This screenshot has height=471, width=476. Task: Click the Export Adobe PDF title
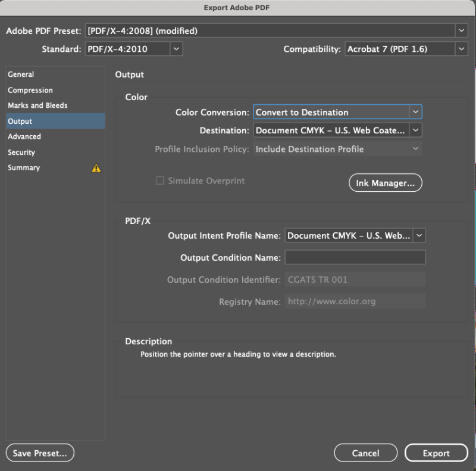tap(237, 8)
